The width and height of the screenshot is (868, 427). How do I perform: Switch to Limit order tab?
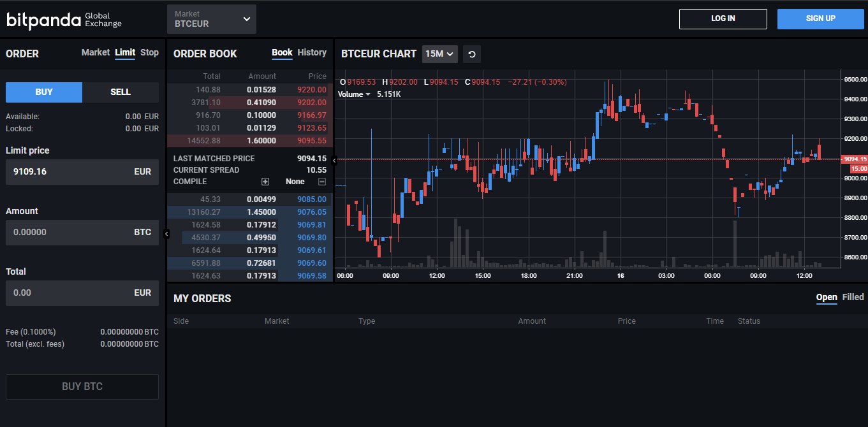[x=125, y=53]
